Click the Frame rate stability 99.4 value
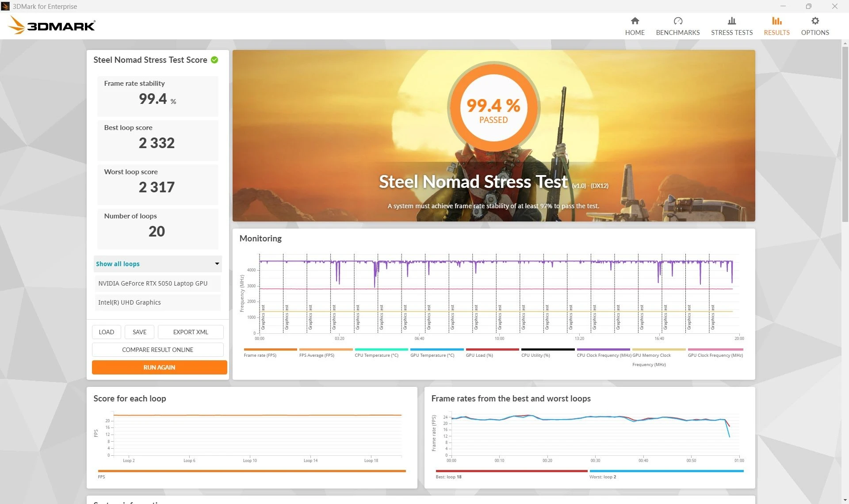 pyautogui.click(x=153, y=99)
